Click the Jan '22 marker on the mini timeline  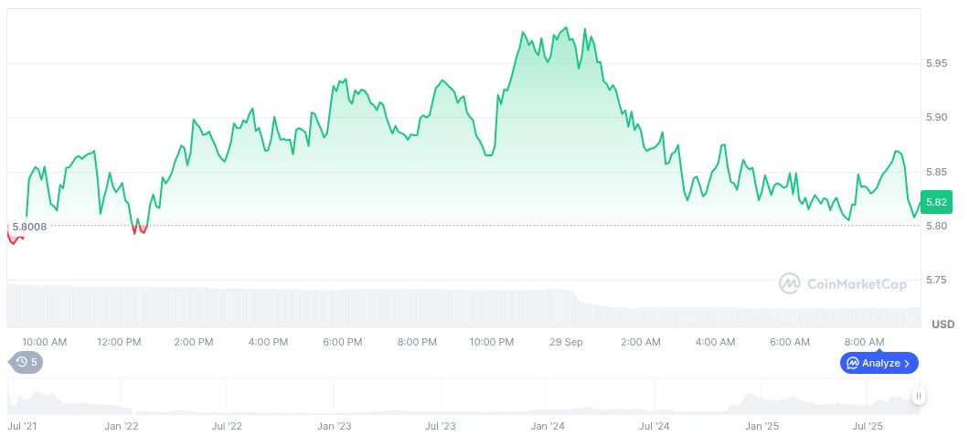point(121,426)
